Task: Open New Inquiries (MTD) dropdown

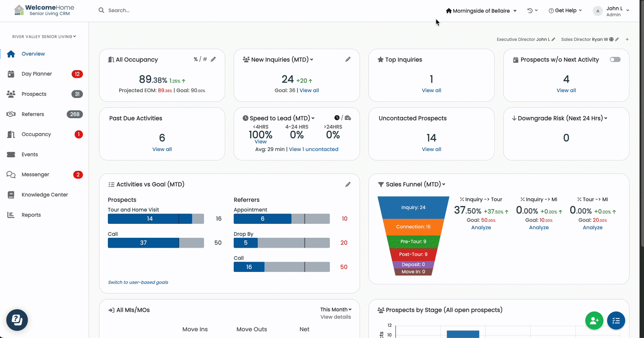Action: (x=282, y=60)
